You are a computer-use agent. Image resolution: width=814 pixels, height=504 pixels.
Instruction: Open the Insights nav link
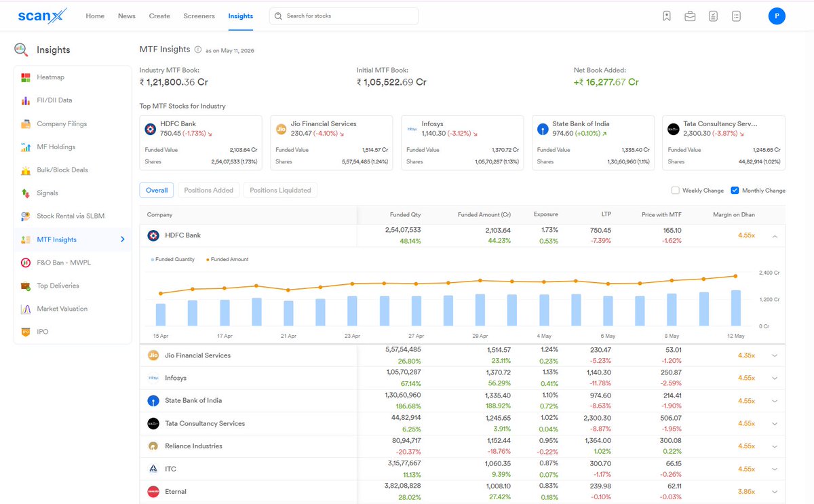point(241,16)
